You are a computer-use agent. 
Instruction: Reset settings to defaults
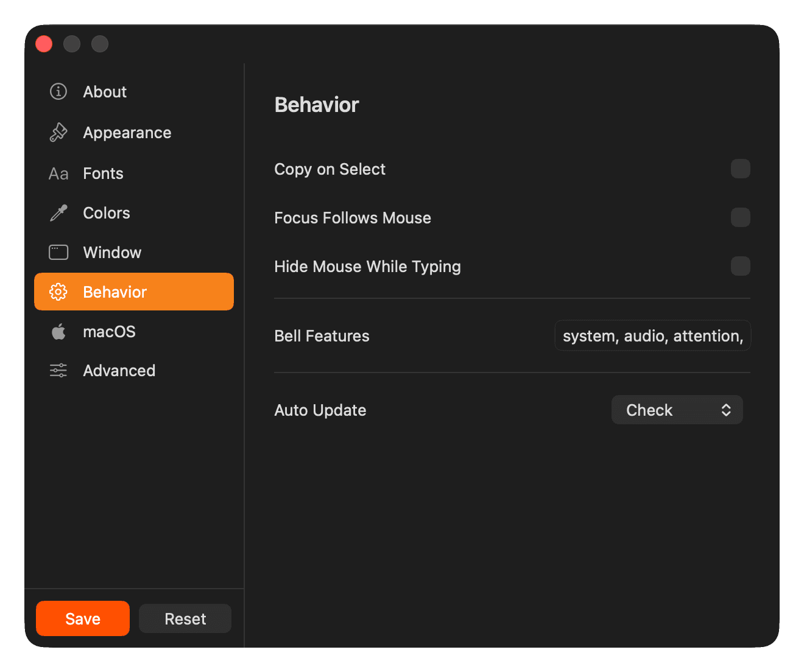[x=185, y=618]
